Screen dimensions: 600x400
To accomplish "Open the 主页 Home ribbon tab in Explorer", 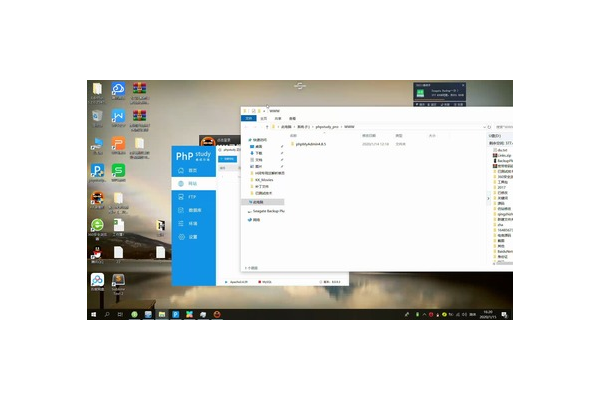I will [264, 118].
